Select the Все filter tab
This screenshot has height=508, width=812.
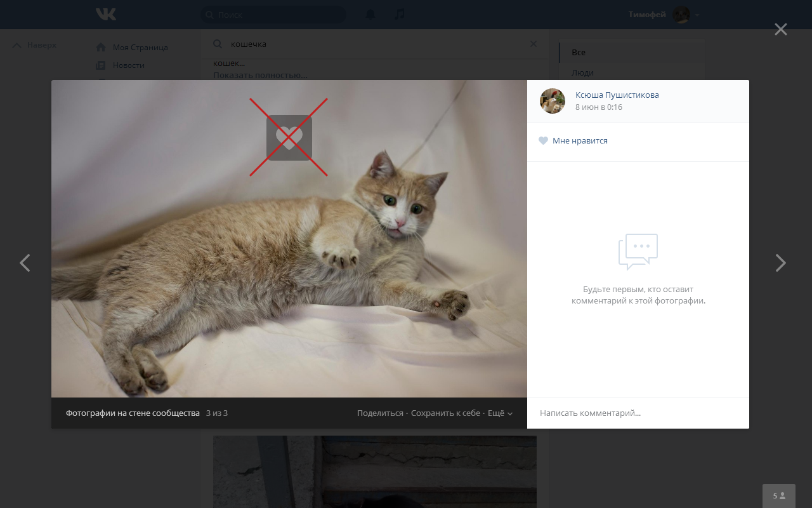(x=631, y=53)
